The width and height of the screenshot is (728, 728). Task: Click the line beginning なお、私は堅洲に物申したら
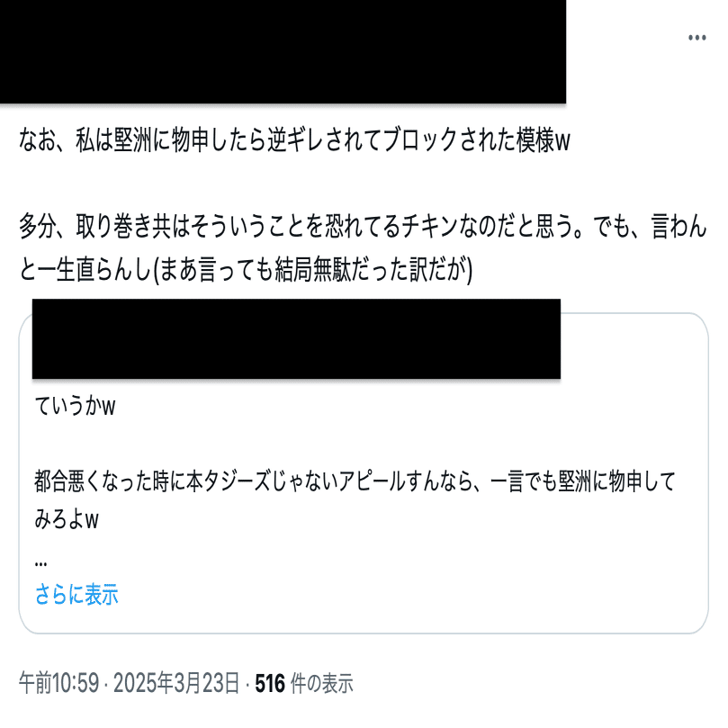click(x=294, y=139)
